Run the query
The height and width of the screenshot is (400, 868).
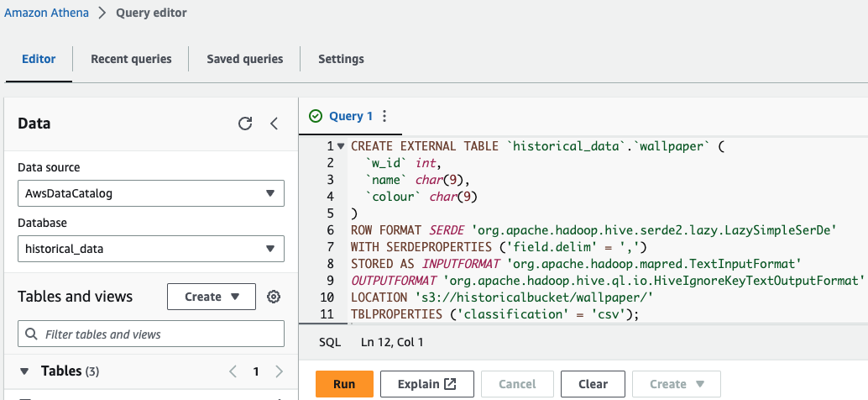click(344, 384)
